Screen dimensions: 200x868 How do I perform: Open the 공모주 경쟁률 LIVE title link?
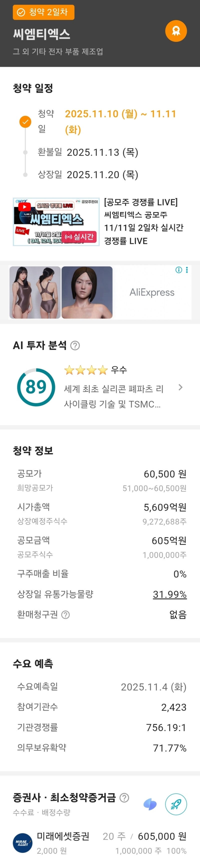[144, 221]
